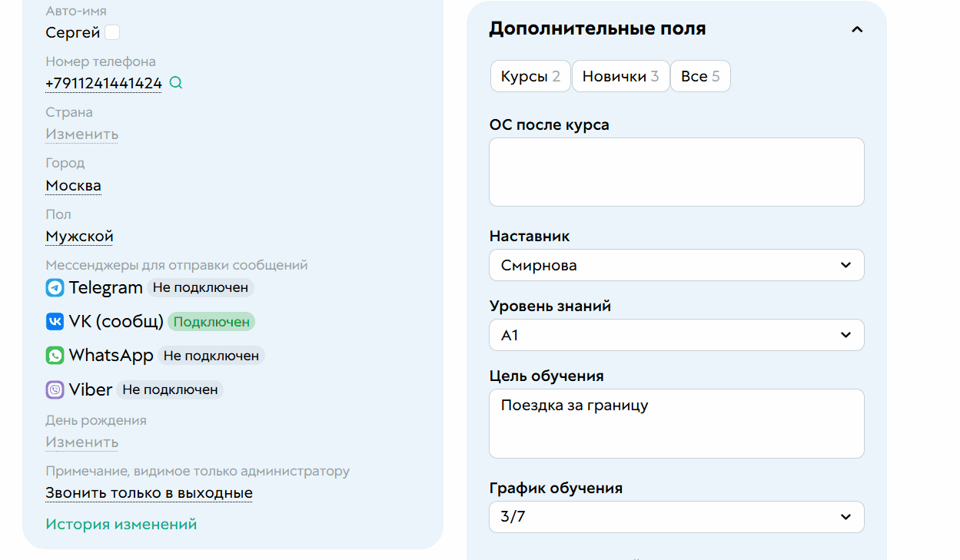
Task: Toggle the checkbox next to name Сергей
Action: [112, 32]
